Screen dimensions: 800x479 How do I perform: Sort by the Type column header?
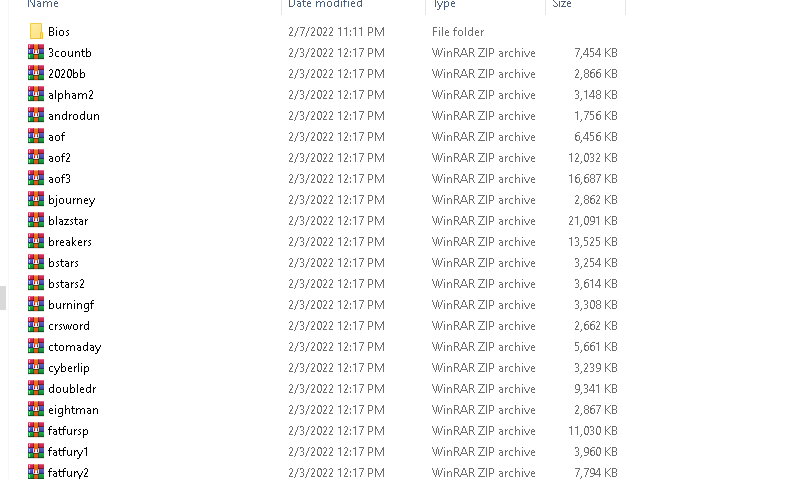tap(444, 4)
